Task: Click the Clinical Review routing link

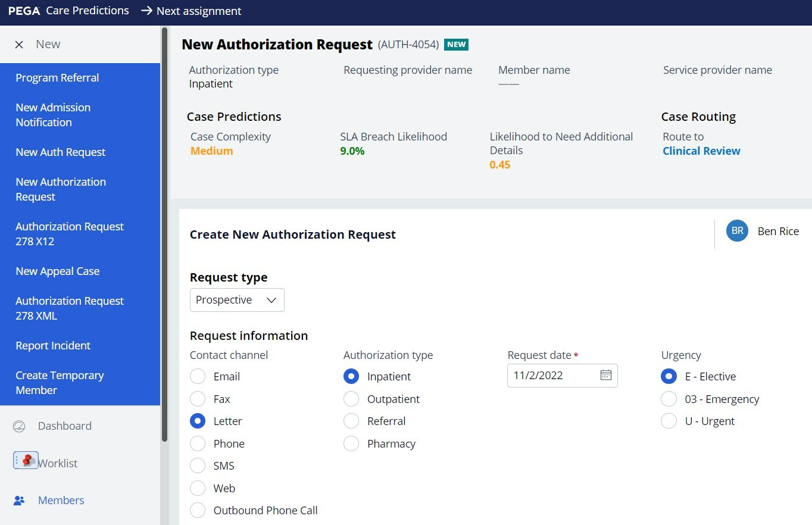Action: coord(701,151)
